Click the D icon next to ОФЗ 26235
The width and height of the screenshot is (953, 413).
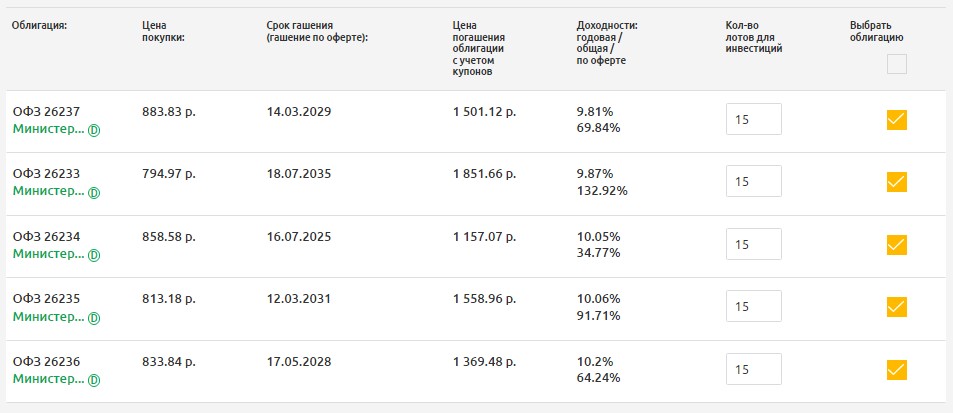(94, 318)
